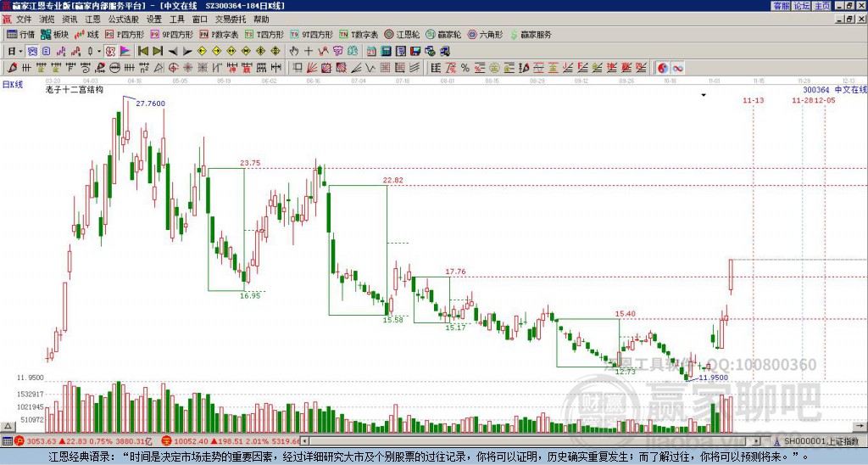Click the percent sign tool icon
This screenshot has width=868, height=465.
pos(465,68)
